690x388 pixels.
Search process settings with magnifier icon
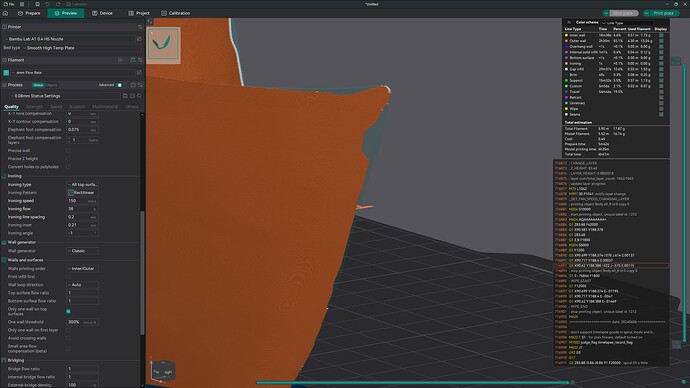point(139,96)
